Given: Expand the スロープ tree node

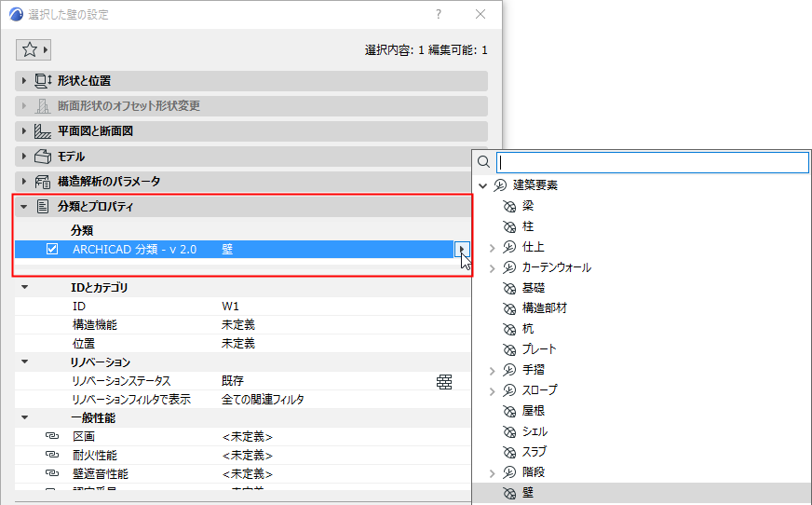Looking at the screenshot, I should point(492,391).
